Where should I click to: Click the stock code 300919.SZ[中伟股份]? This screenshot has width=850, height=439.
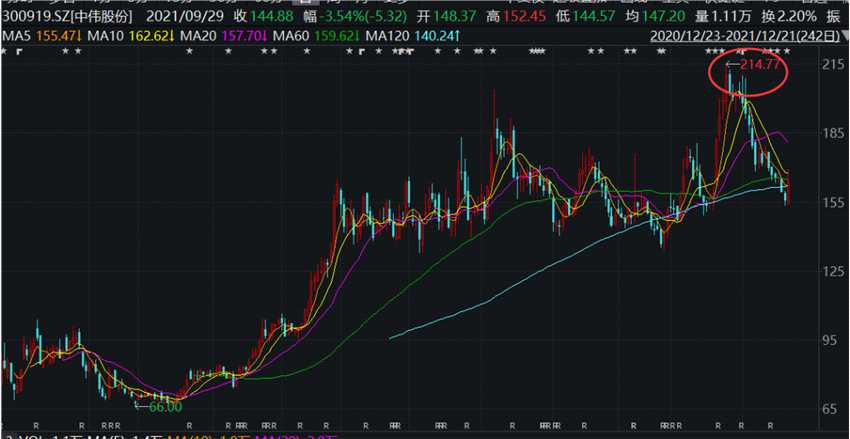click(67, 17)
